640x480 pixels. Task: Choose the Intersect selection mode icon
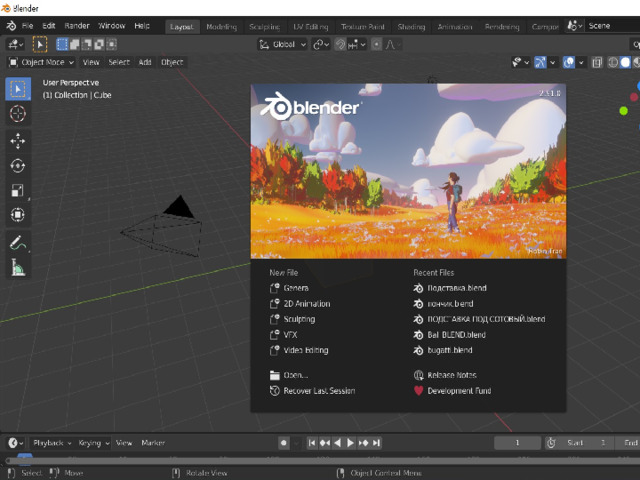[111, 44]
